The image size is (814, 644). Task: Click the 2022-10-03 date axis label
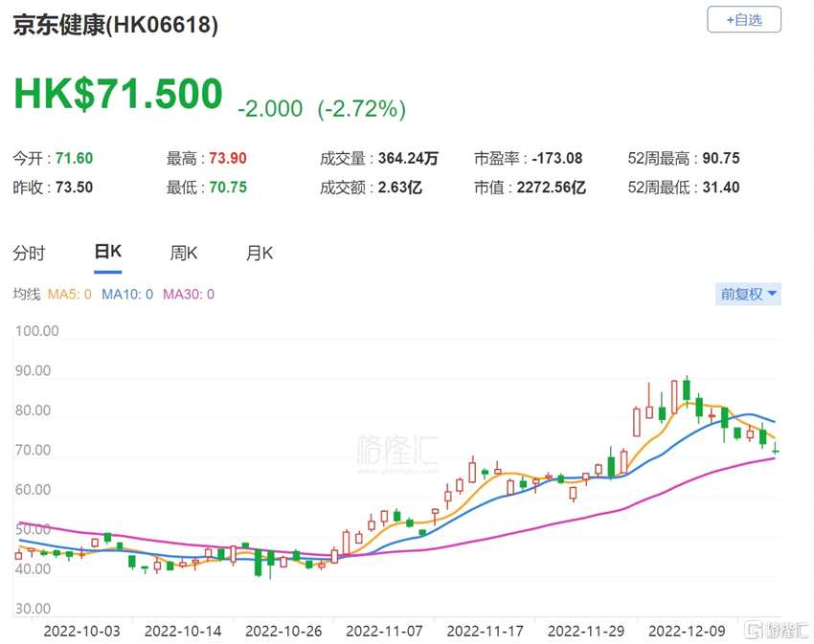point(82,632)
